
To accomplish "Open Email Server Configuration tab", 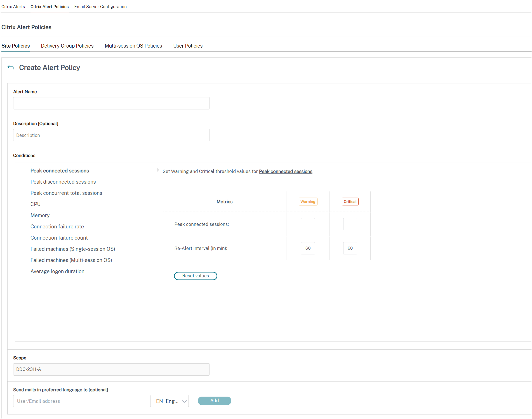I will (100, 7).
